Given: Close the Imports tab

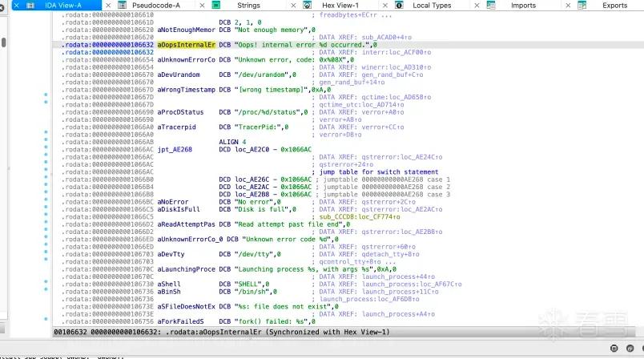Looking at the screenshot, I should coord(477,6).
